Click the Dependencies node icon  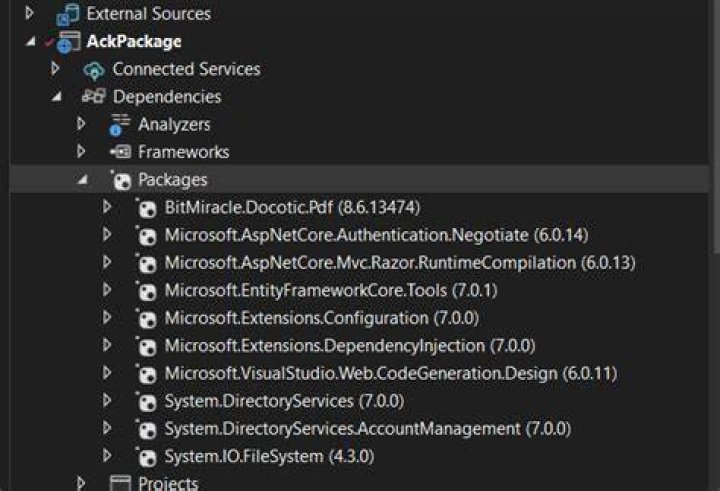point(94,96)
